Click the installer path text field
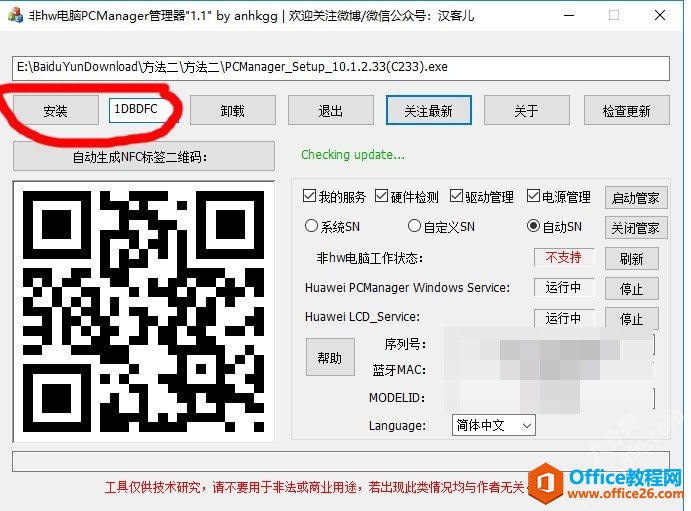The height and width of the screenshot is (511, 691). click(341, 68)
